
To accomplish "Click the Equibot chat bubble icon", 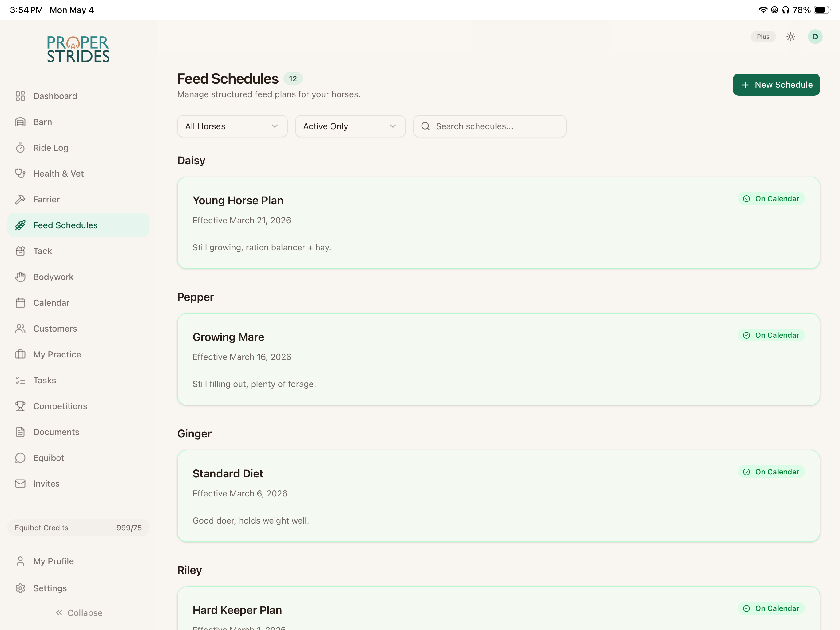I will (20, 458).
